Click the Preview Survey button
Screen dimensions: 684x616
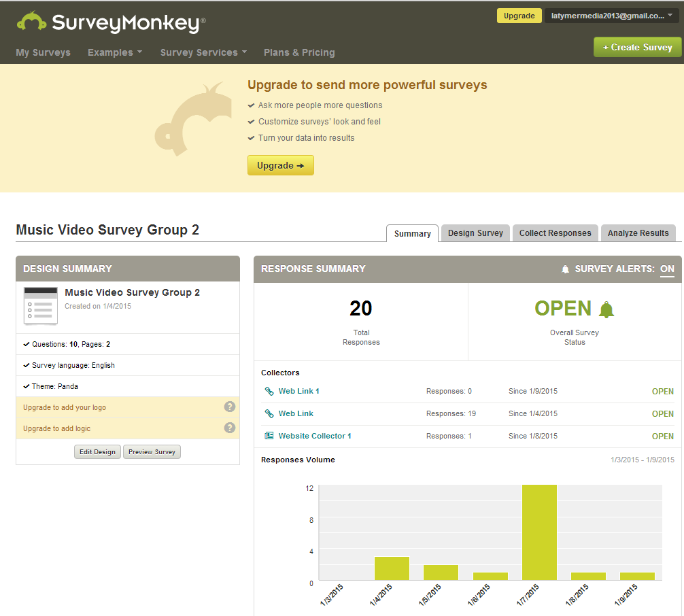tap(152, 451)
